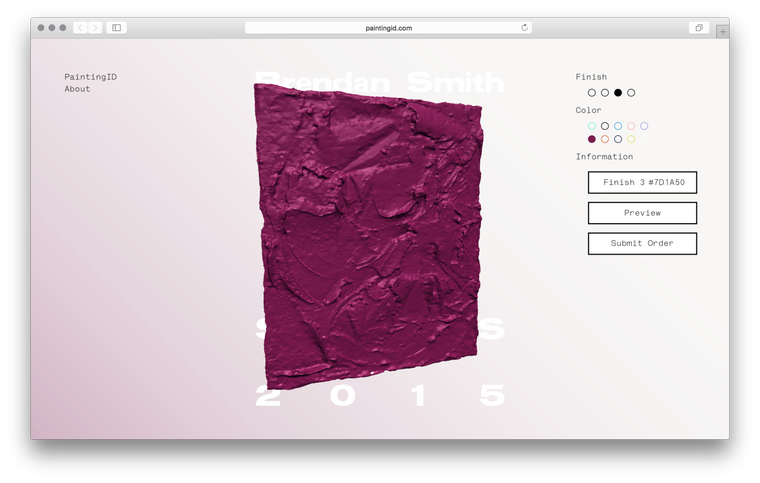This screenshot has width=760, height=483.
Task: Pick the lavender color swatch
Action: [x=644, y=126]
